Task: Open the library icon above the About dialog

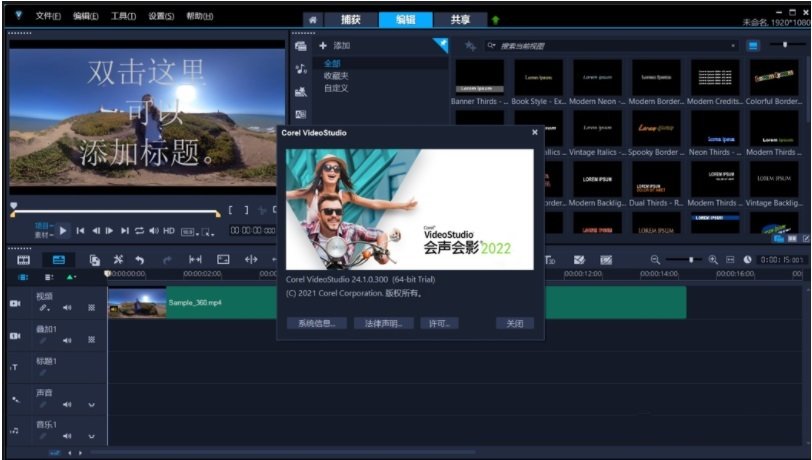Action: click(301, 114)
